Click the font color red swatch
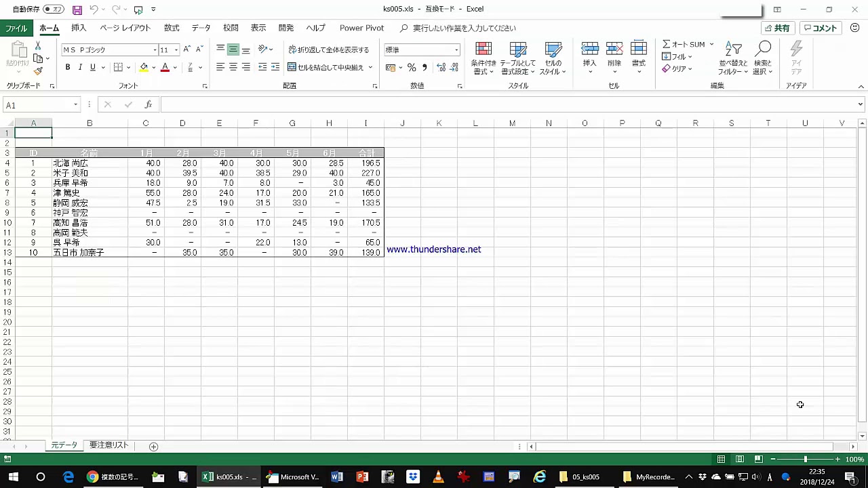 tap(165, 67)
